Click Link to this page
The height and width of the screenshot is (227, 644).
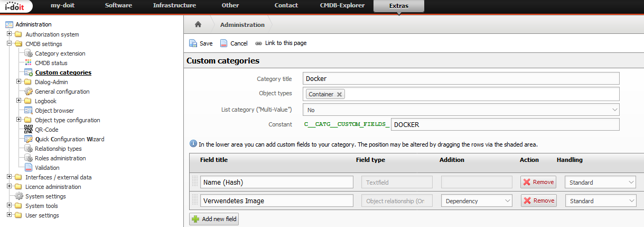point(281,43)
